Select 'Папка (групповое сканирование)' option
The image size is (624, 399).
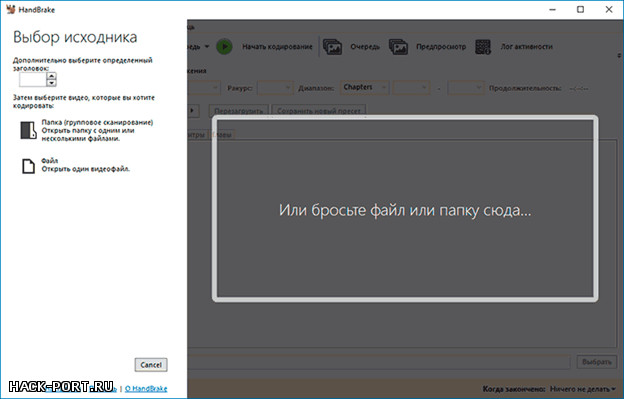[87, 130]
